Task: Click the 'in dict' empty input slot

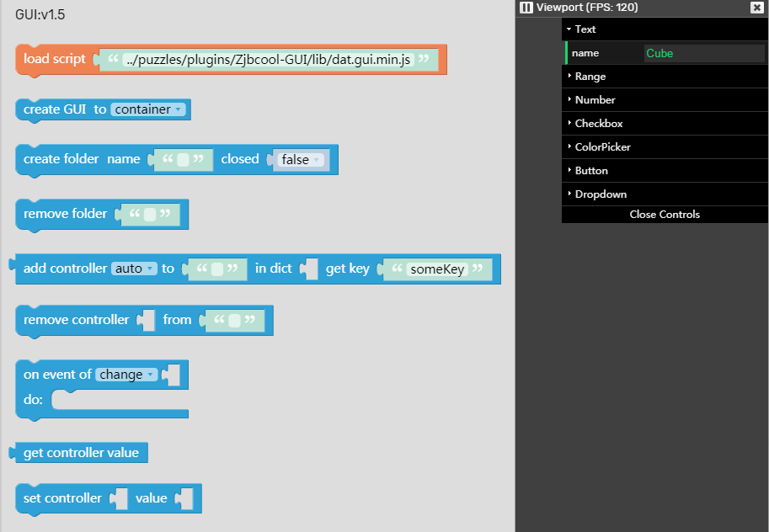Action: tap(309, 269)
